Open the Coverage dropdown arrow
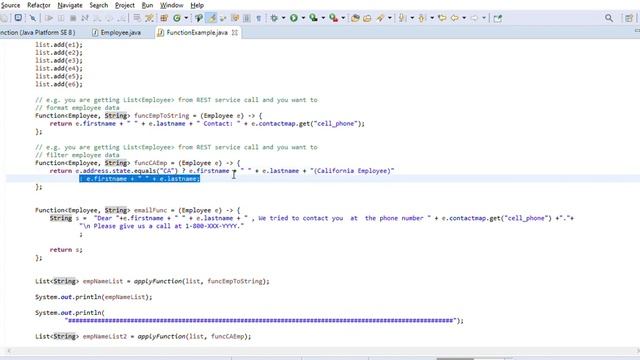The height and width of the screenshot is (360, 640). point(323,18)
